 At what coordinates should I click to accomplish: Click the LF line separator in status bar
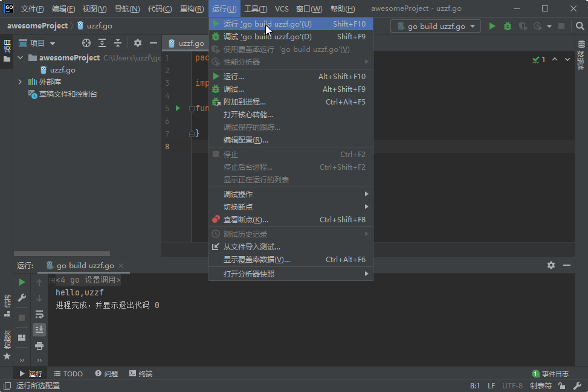[x=491, y=385]
